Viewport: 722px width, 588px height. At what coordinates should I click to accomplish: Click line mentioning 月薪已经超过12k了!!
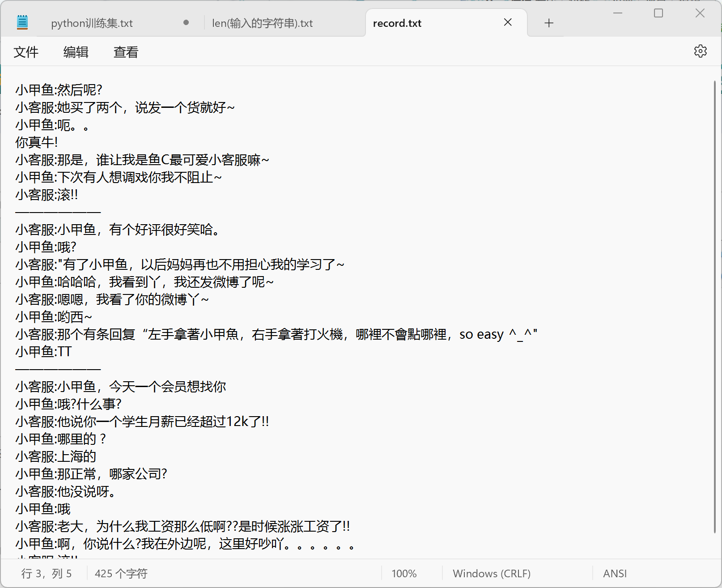(142, 422)
